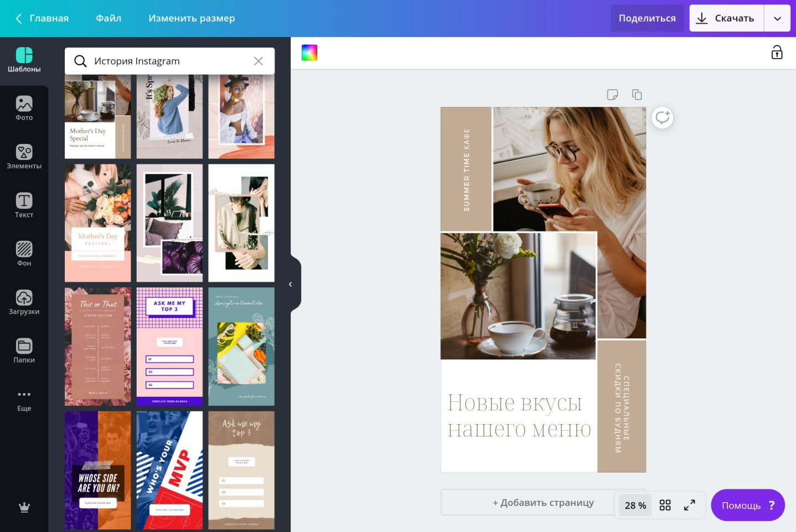
Task: Select the purple leaves collage template
Action: pos(169,223)
